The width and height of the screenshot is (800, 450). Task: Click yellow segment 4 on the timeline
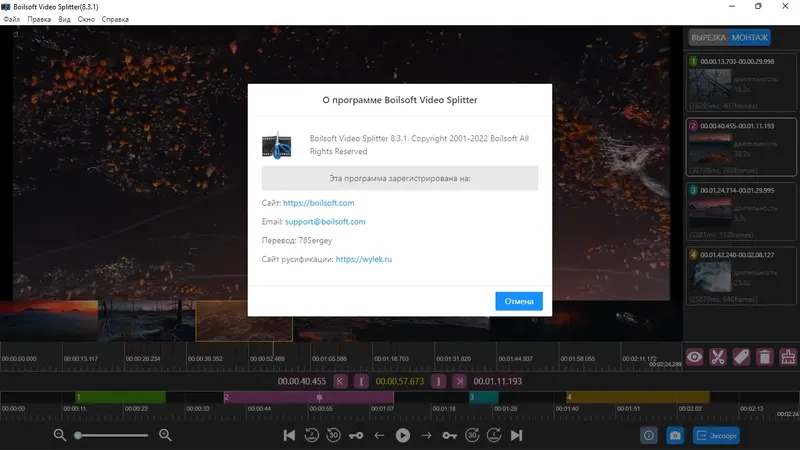click(x=638, y=397)
